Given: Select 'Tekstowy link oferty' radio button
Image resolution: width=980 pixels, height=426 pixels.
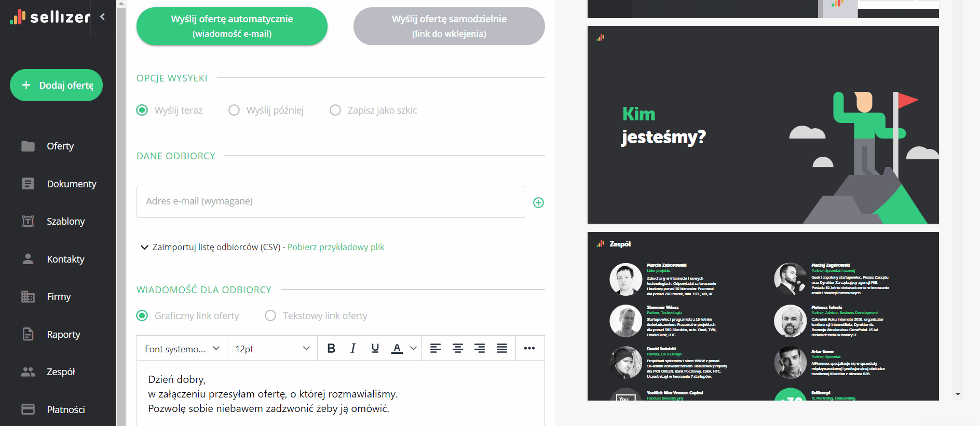Looking at the screenshot, I should 270,315.
